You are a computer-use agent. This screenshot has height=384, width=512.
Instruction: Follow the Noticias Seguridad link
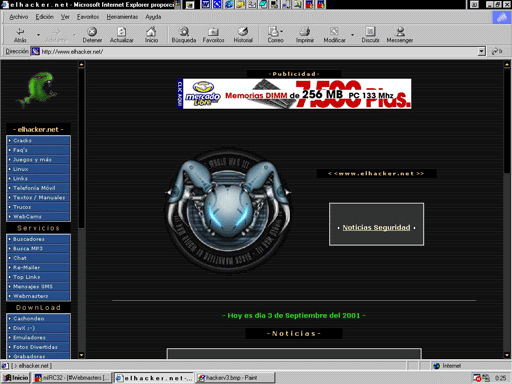coord(376,228)
